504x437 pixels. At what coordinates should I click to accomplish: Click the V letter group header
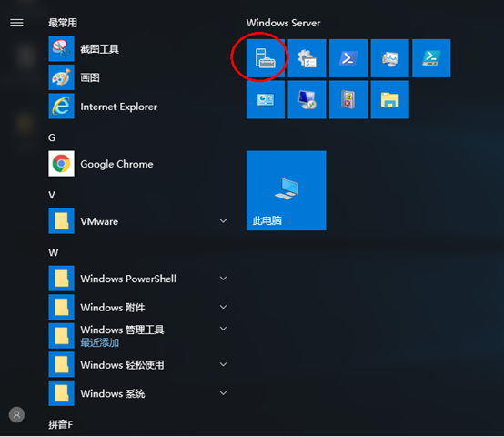tap(52, 195)
